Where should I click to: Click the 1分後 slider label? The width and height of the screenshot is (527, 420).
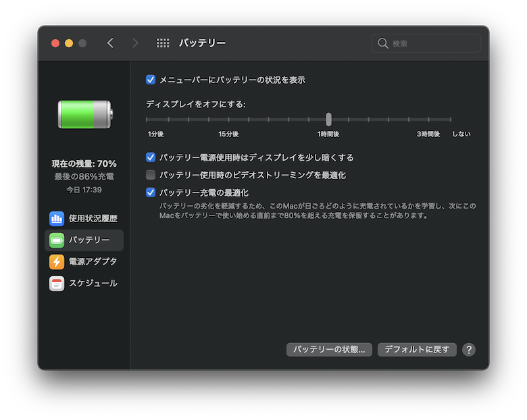pyautogui.click(x=155, y=134)
